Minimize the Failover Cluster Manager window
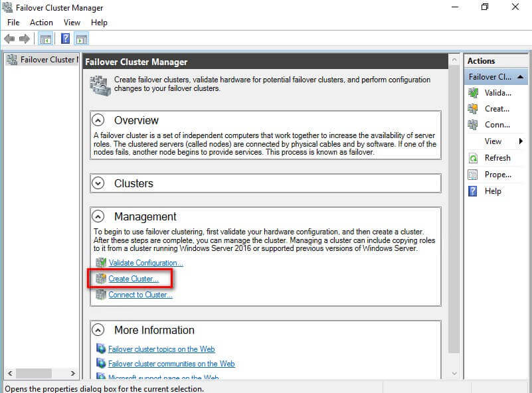This screenshot has width=532, height=393. 455,7
